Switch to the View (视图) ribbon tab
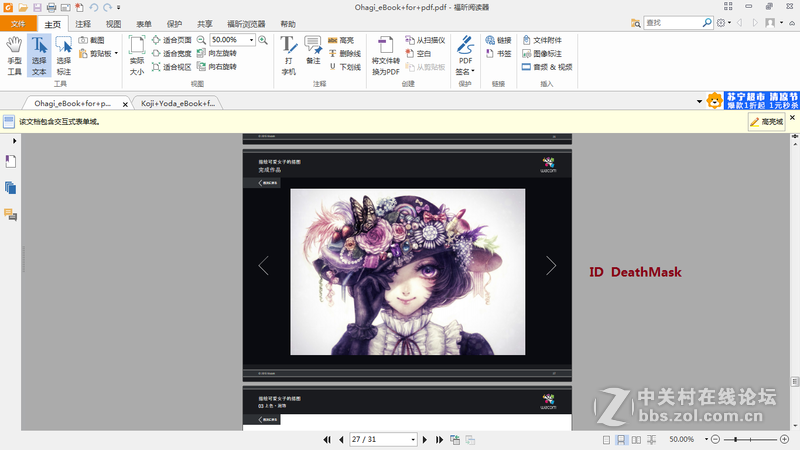 pyautogui.click(x=113, y=24)
